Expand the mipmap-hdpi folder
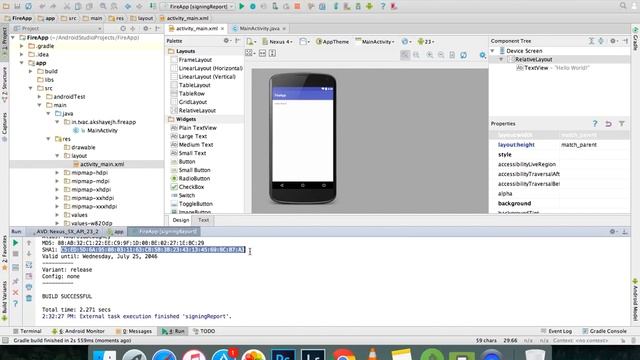The image size is (640, 360). pyautogui.click(x=57, y=173)
